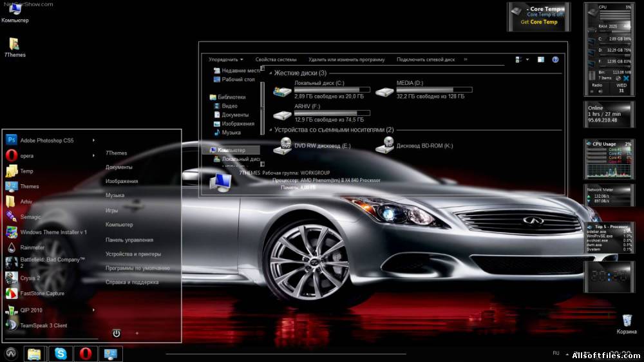Open Музыка in Start menu

click(115, 196)
